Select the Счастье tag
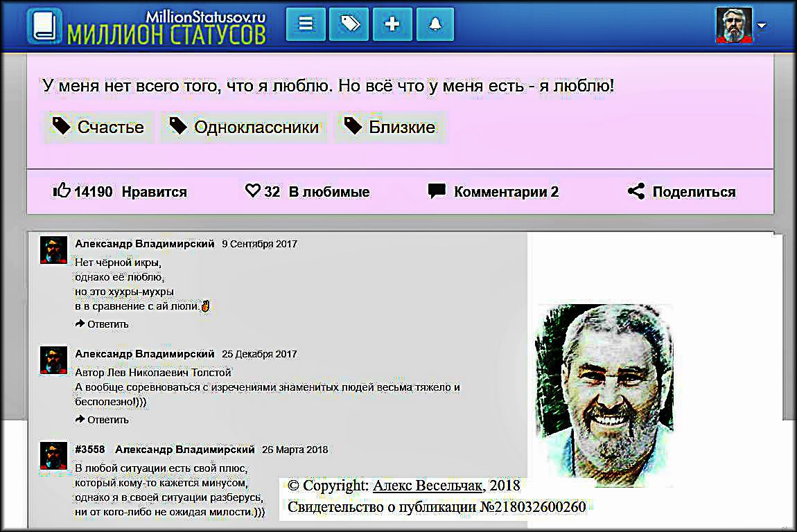The image size is (797, 532). coord(98,127)
